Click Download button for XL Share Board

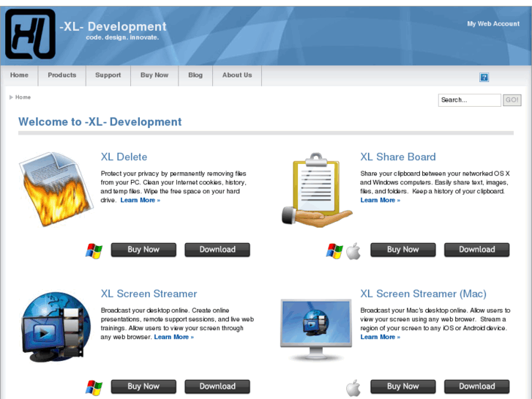click(476, 250)
